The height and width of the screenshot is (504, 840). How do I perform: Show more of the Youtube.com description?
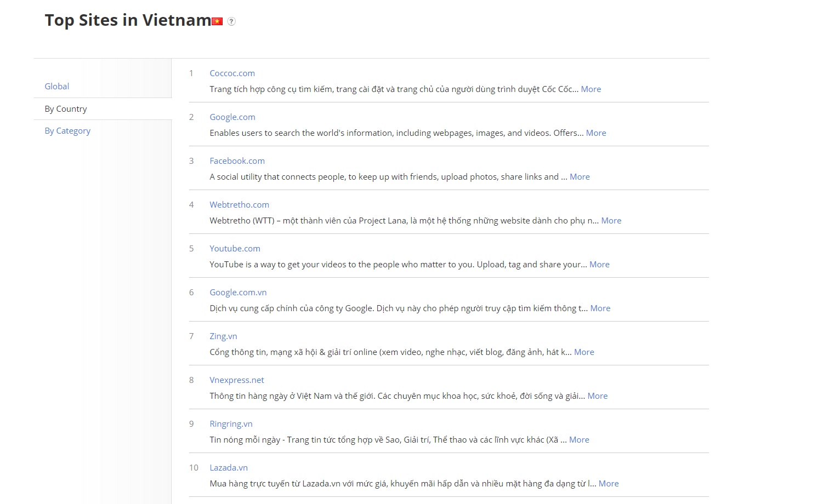(x=599, y=265)
